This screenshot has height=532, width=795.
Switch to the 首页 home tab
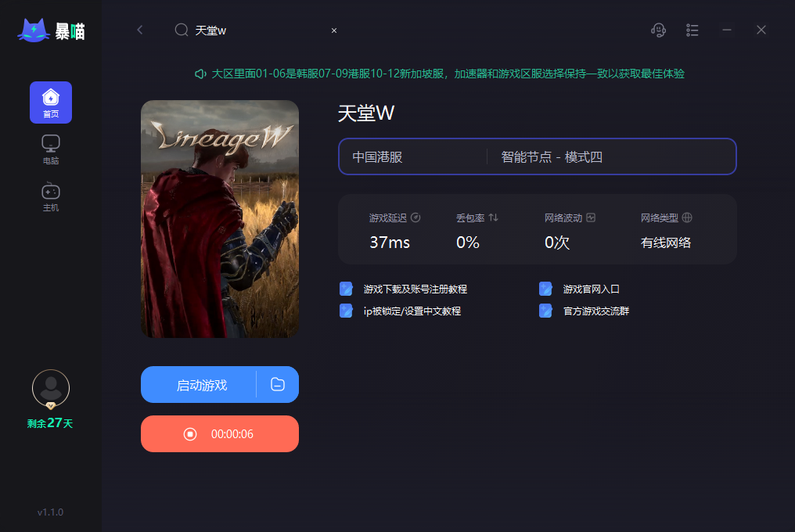pyautogui.click(x=51, y=102)
